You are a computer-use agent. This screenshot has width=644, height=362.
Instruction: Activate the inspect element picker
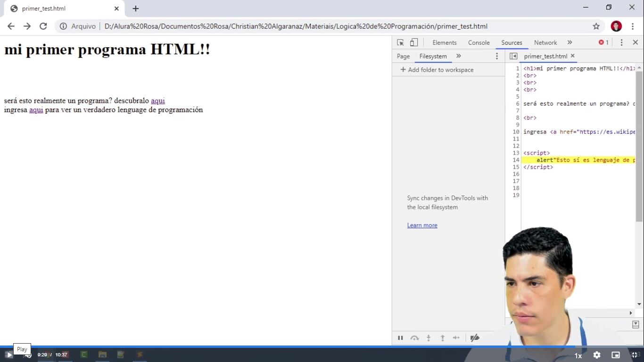(x=400, y=42)
